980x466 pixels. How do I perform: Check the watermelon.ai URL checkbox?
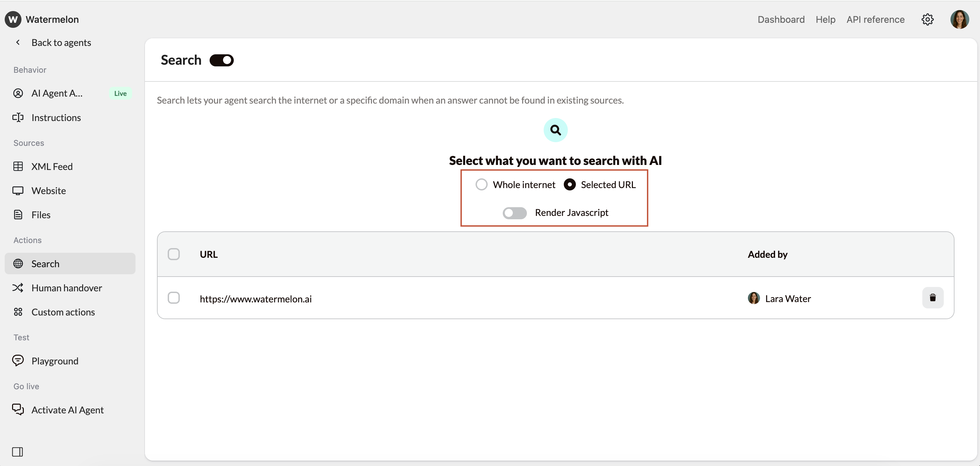(x=174, y=297)
